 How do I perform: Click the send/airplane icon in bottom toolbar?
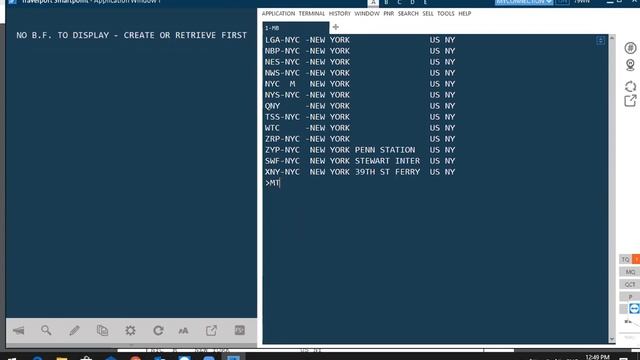click(x=19, y=330)
